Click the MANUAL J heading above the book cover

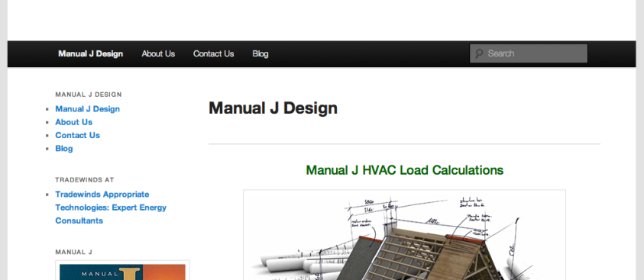coord(74,252)
